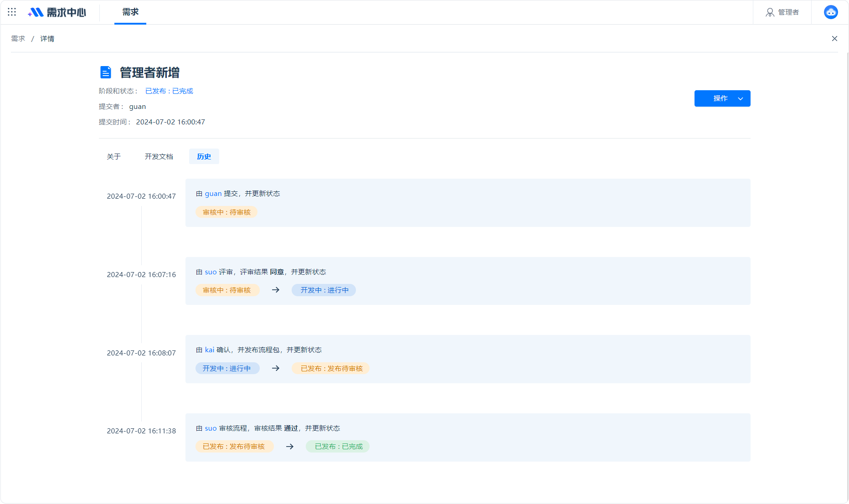The image size is (849, 504).
Task: Click the green 已发布 : 已完成 status tag
Action: pos(339,447)
